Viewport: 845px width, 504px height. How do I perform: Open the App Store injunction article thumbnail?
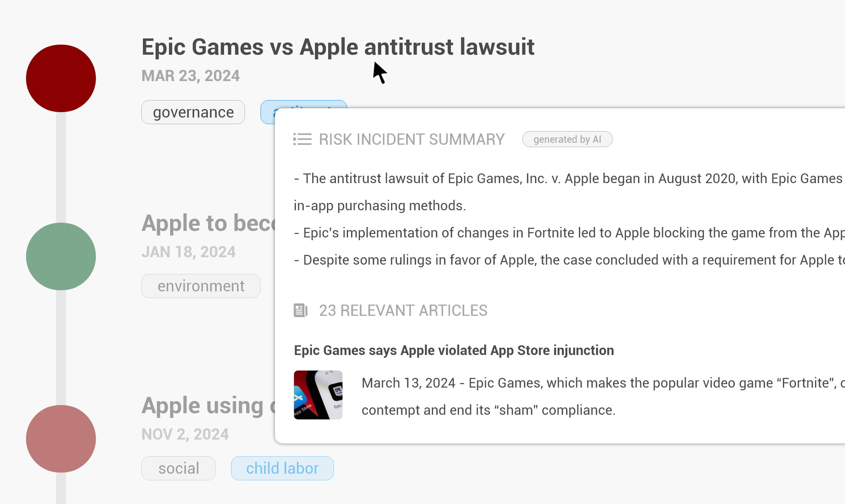[x=318, y=395]
